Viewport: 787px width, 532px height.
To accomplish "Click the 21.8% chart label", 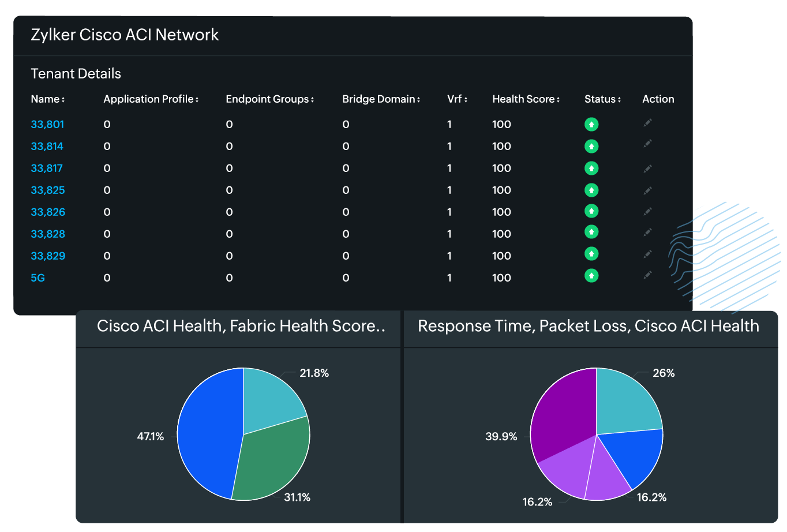I will pyautogui.click(x=314, y=373).
